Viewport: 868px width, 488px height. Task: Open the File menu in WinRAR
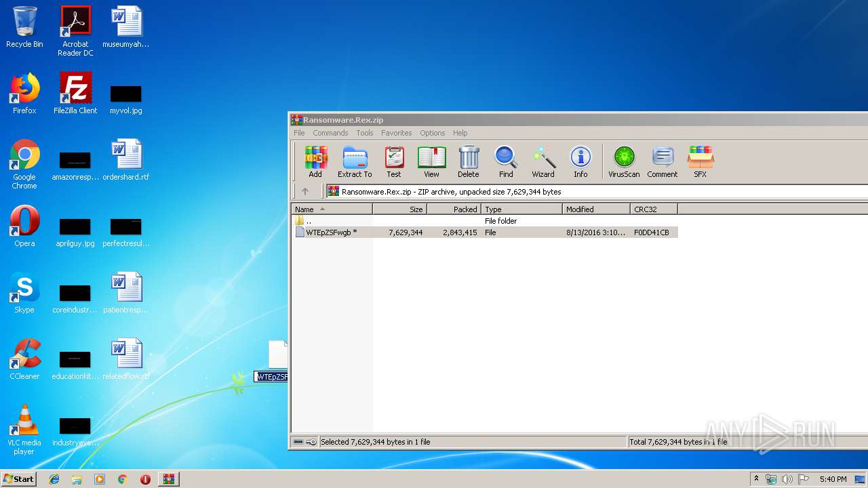click(299, 133)
